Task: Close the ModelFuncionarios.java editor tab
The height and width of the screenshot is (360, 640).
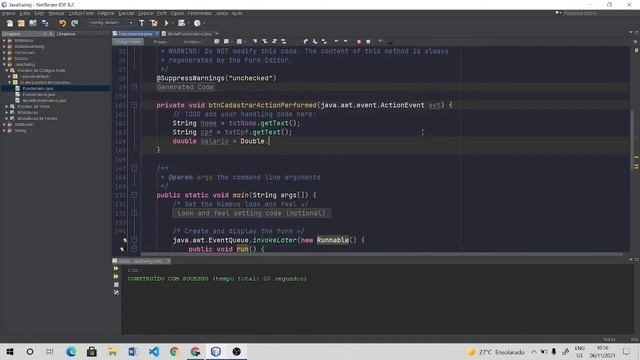Action: pyautogui.click(x=217, y=34)
